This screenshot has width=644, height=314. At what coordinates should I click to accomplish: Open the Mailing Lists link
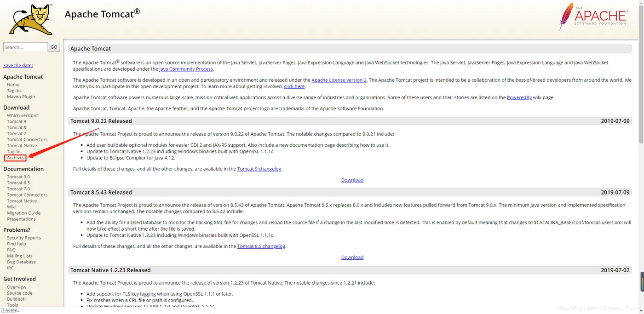20,256
